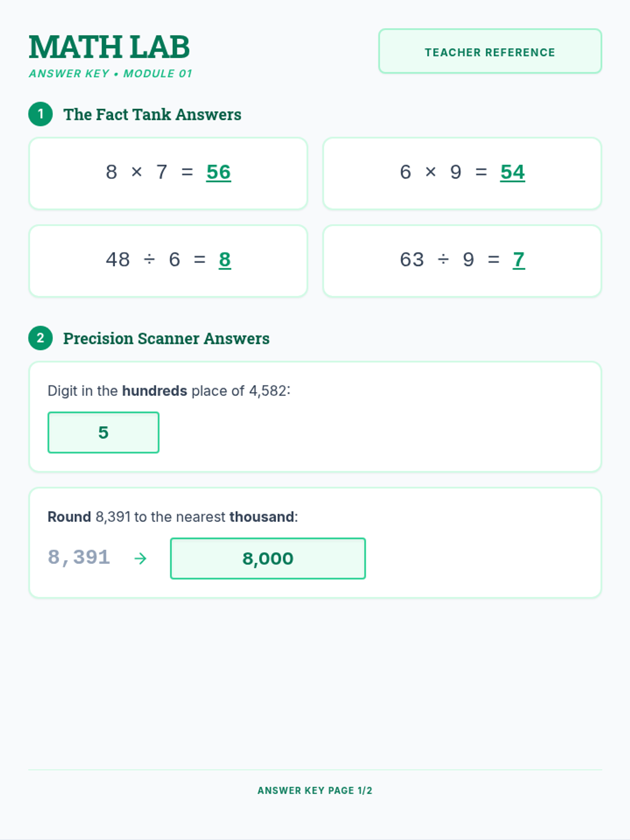Click the Answer Key Page 1/2 footer

315,791
